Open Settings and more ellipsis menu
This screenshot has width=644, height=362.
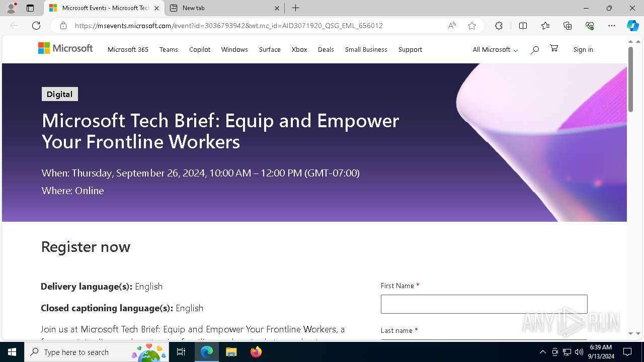pos(612,26)
